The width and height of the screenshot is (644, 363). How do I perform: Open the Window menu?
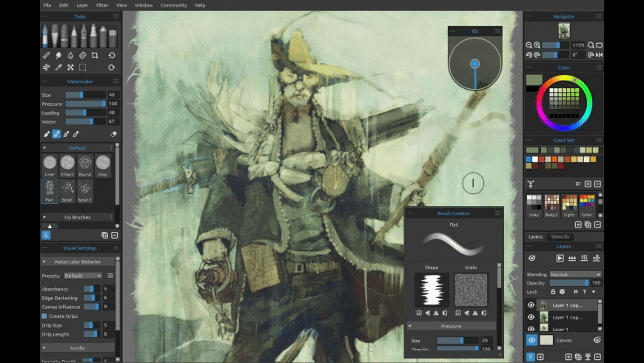click(144, 5)
